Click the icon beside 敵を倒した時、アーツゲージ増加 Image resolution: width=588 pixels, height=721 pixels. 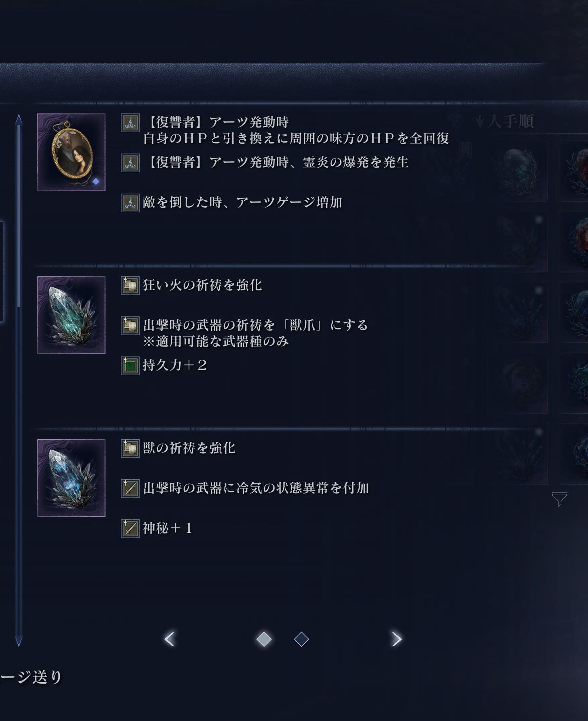(130, 203)
